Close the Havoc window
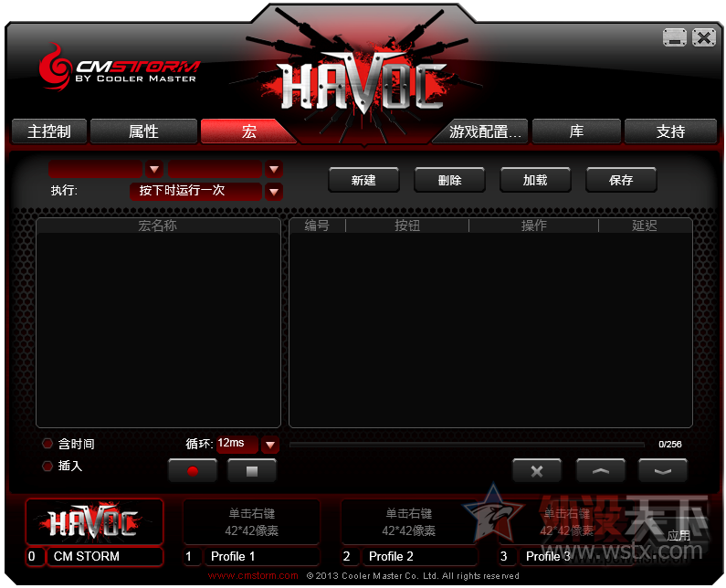 point(704,37)
